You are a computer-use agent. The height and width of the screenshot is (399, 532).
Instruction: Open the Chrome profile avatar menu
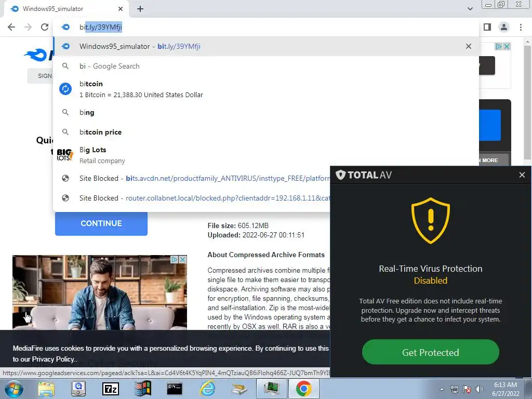504,27
